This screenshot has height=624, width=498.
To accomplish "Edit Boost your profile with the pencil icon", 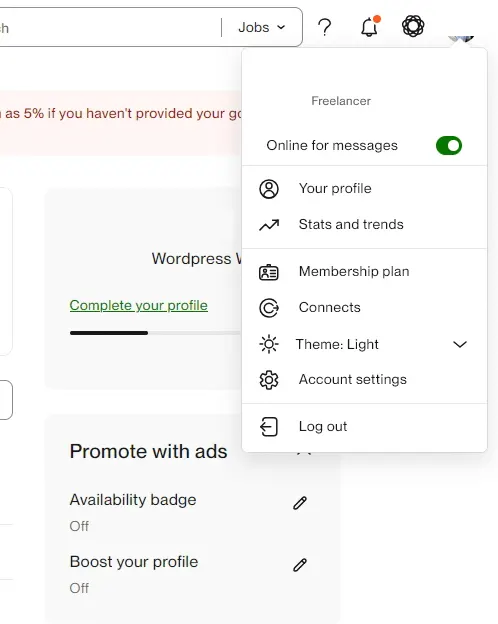I will 300,565.
